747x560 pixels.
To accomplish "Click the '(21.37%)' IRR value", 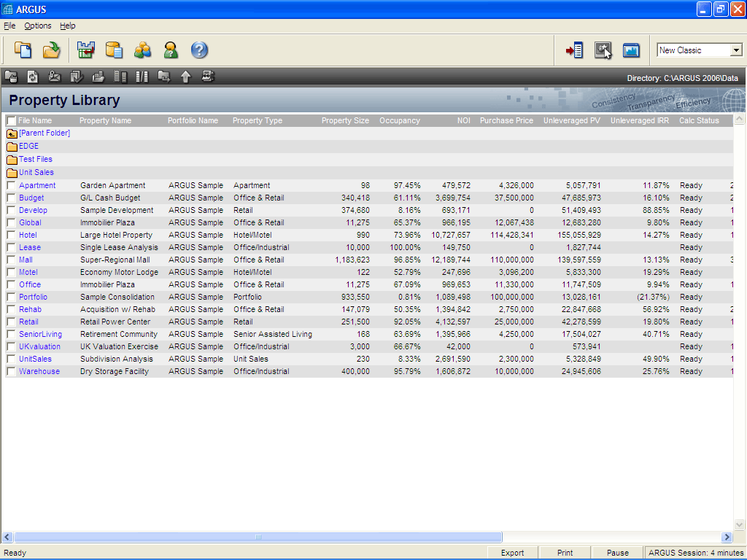I will pos(653,297).
